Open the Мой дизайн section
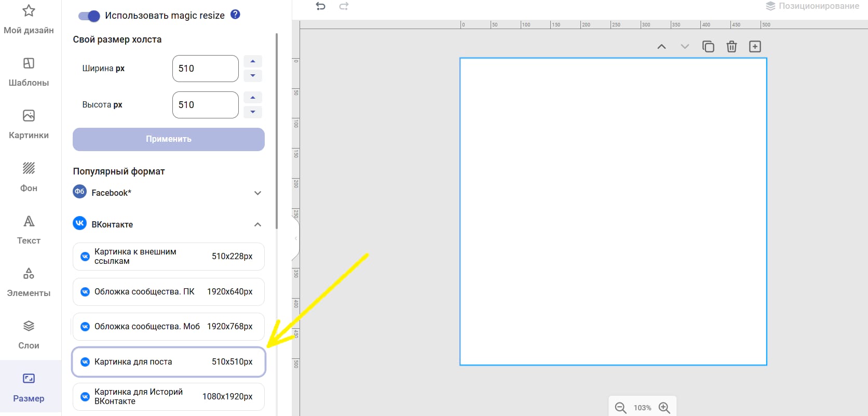The image size is (868, 416). pos(29,19)
